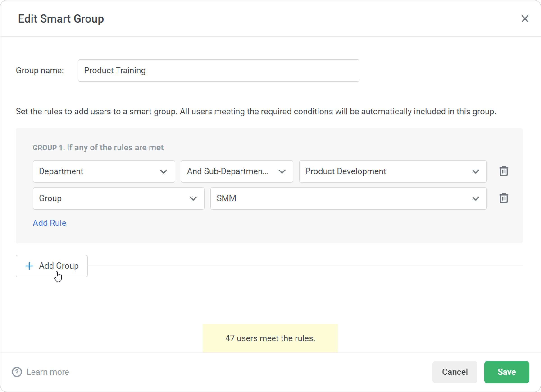Open the And Sub-Departments condition dropdown
The height and width of the screenshot is (392, 541).
237,171
